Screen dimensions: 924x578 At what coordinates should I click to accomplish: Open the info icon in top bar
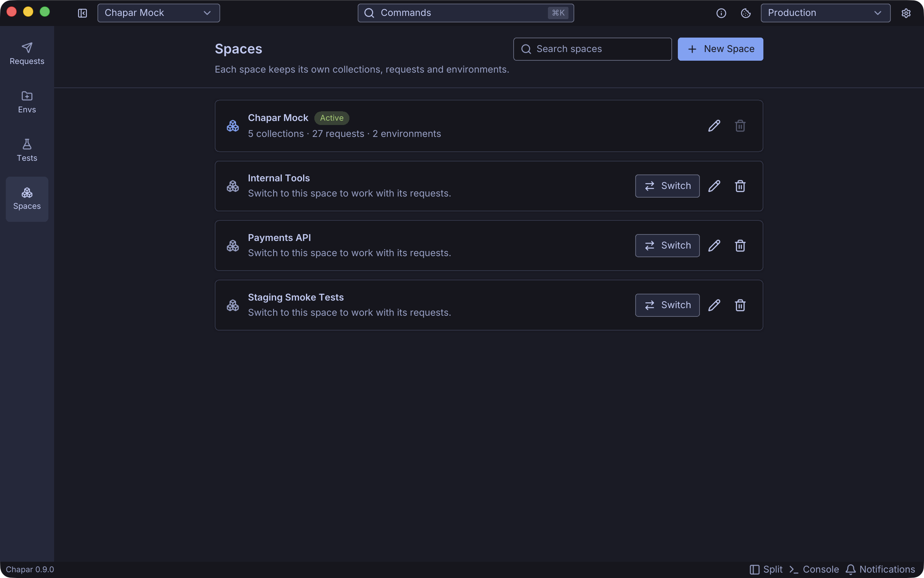[721, 13]
